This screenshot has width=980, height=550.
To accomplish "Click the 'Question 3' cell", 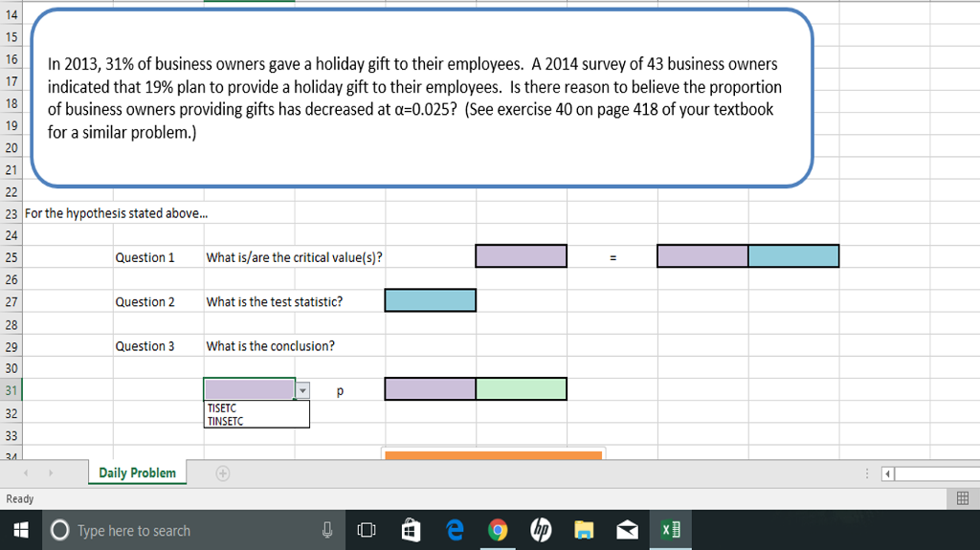I will pos(145,346).
